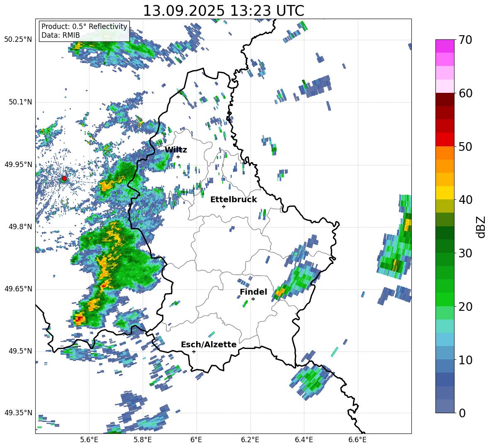Click the plot title 13.09.2025 13:23 UTC
Viewport: 491px width, 448px height.
tap(224, 11)
